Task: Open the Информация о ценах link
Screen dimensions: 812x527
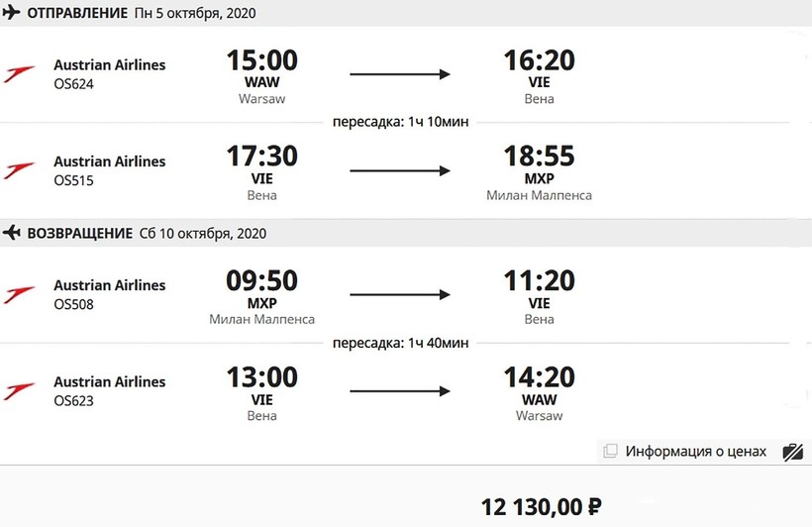Action: (x=695, y=452)
